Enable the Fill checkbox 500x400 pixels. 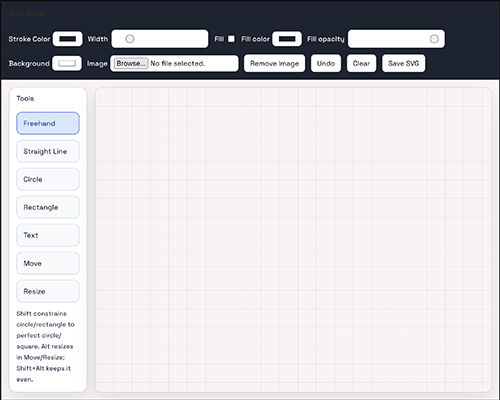pyautogui.click(x=231, y=39)
